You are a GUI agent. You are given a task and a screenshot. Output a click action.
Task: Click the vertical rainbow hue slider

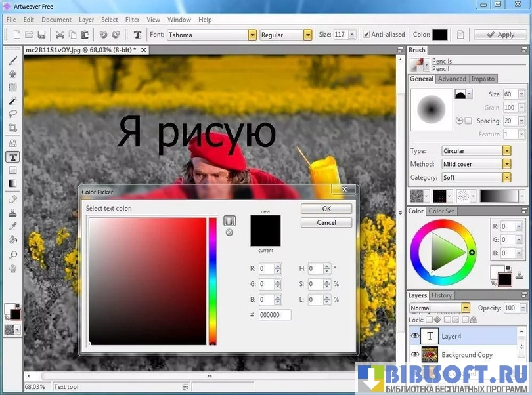(x=212, y=280)
